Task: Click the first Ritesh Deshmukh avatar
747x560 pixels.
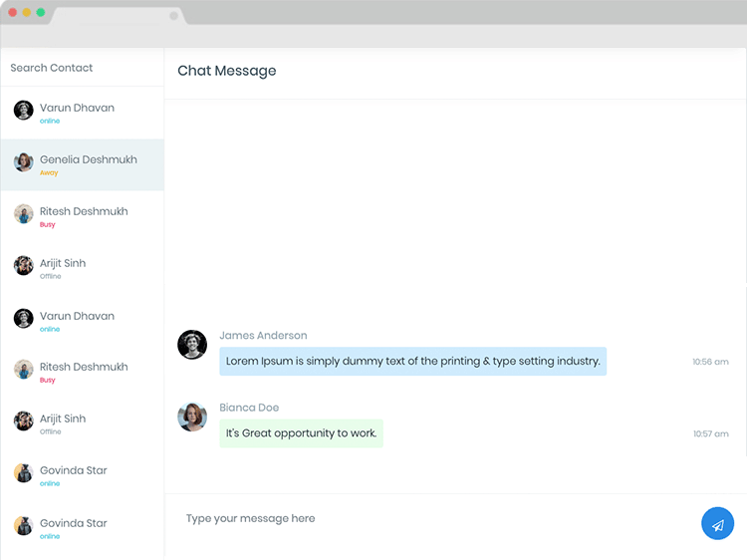Action: [24, 214]
